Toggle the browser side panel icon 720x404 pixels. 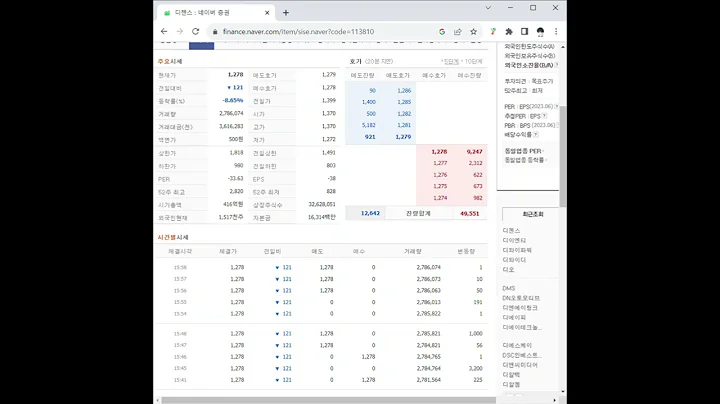[x=524, y=32]
